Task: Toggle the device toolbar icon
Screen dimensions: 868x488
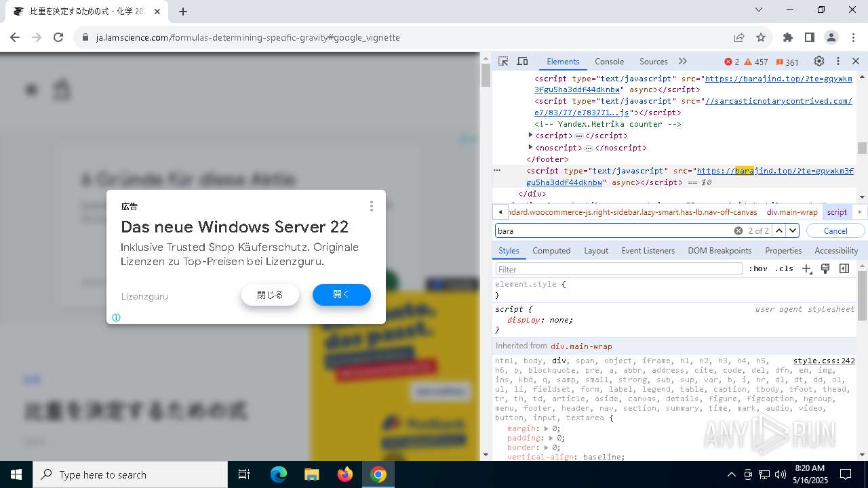Action: pos(522,62)
